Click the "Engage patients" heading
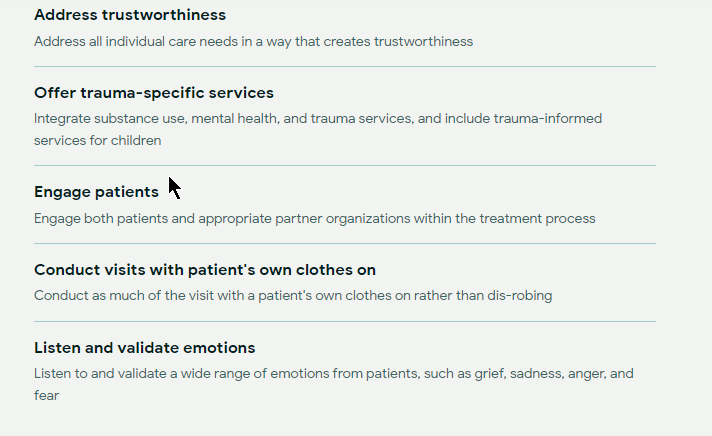The width and height of the screenshot is (712, 436). [x=96, y=192]
